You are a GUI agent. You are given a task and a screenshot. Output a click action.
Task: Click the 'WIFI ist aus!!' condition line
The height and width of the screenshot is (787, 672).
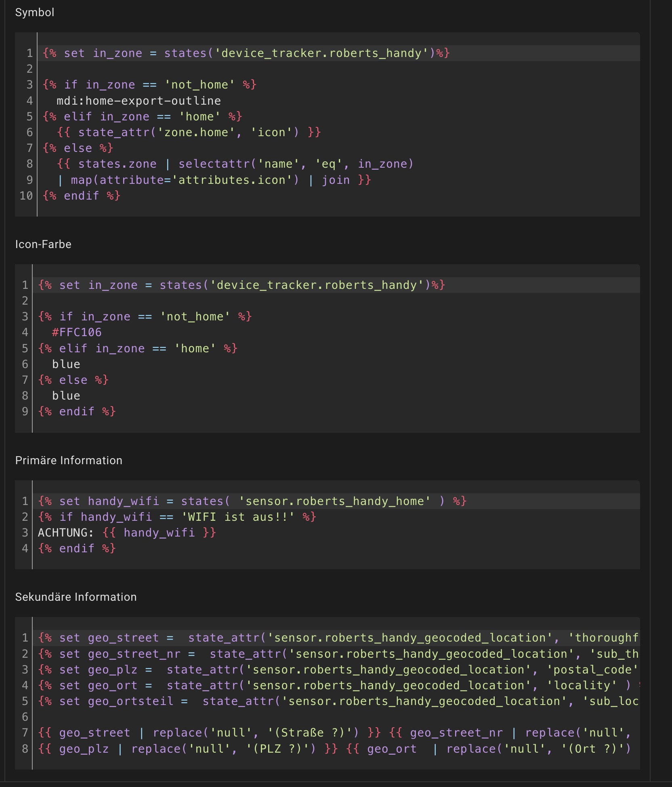177,517
